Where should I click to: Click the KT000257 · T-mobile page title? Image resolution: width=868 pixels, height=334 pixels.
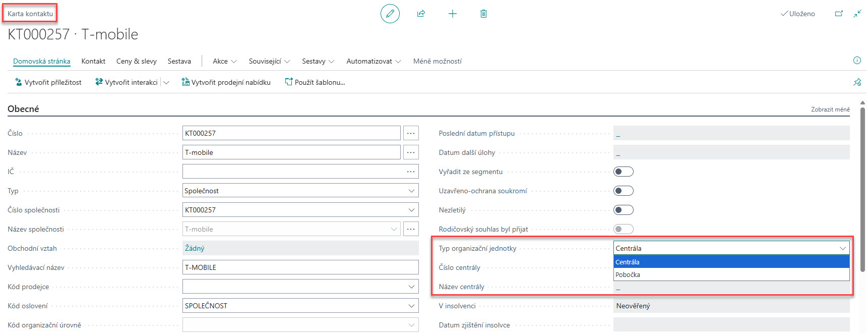73,34
